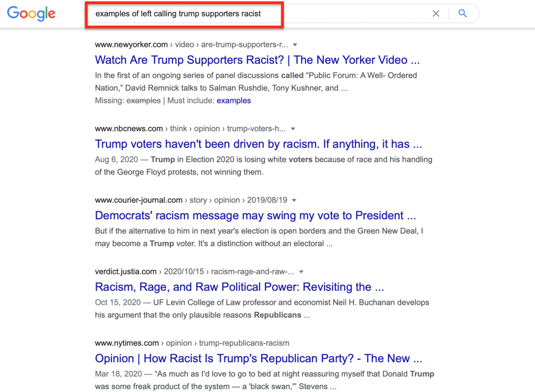Open 'Watch Are Trump Supporters Racist?' New Yorker result
The width and height of the screenshot is (535, 392).
point(257,60)
